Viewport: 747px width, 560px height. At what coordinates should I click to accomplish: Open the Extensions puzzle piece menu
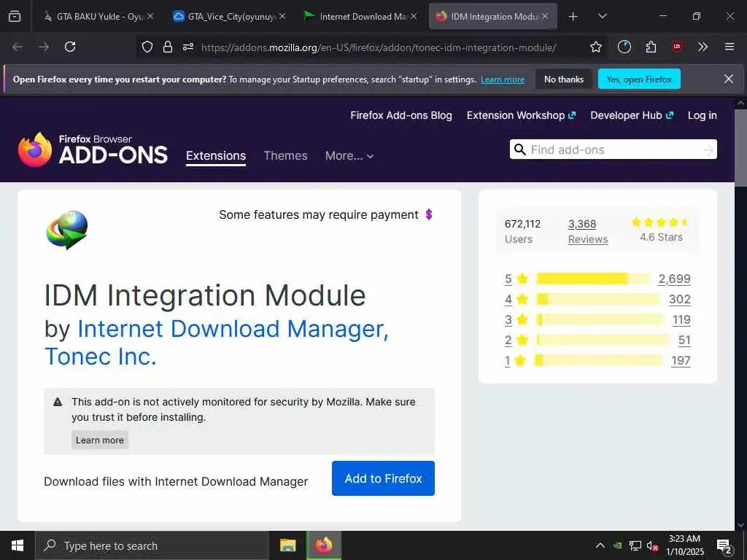click(651, 47)
